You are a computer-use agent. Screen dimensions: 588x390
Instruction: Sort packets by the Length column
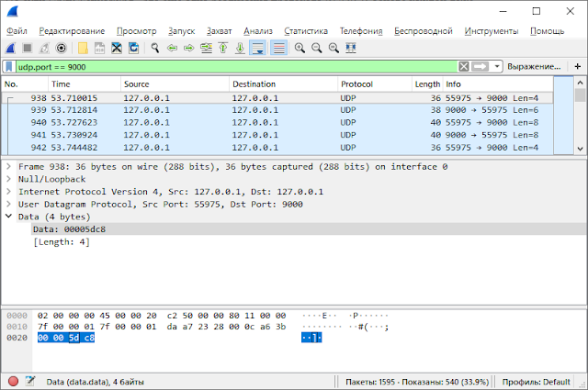pos(427,84)
